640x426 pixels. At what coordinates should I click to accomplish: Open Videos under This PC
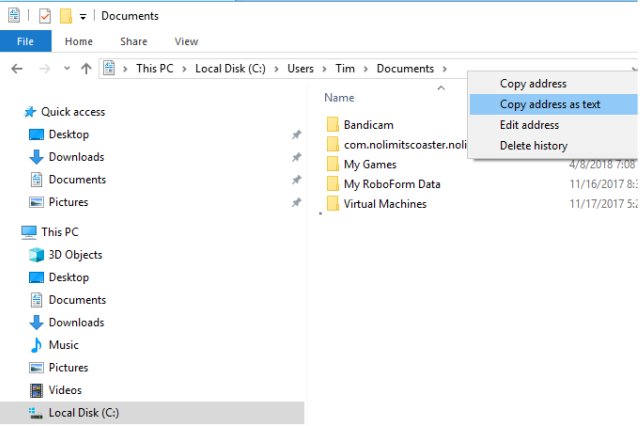point(65,390)
